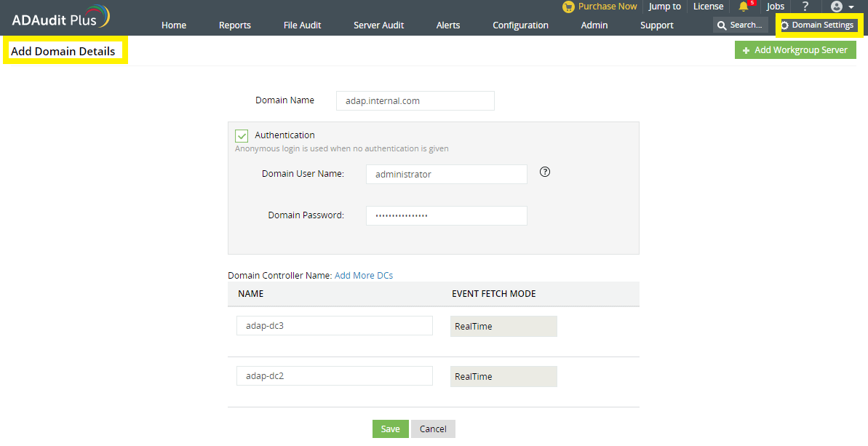Click the Add More DCs link
This screenshot has height=446, width=868.
click(x=363, y=275)
